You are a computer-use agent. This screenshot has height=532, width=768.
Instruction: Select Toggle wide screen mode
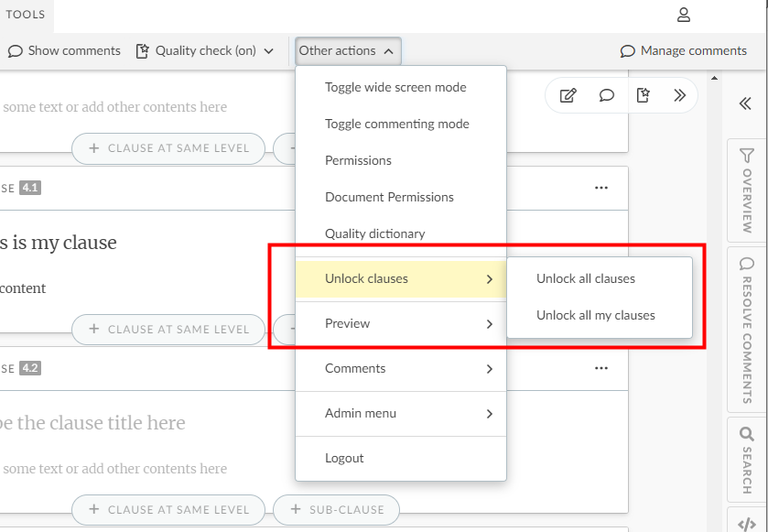(401, 87)
